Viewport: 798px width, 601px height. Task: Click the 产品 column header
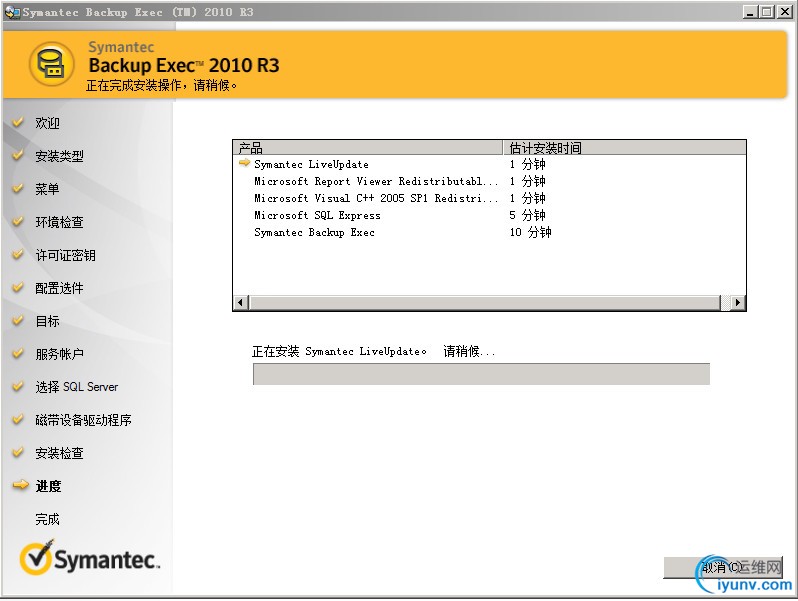[367, 148]
